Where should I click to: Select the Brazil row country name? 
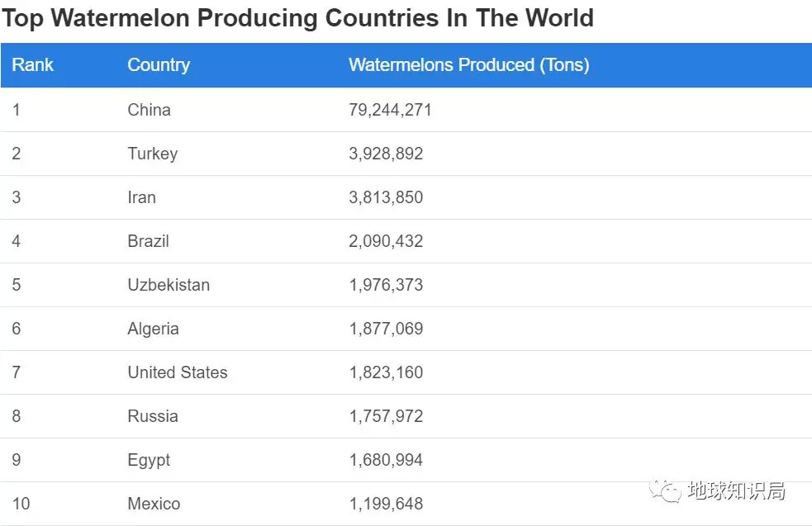coord(148,241)
